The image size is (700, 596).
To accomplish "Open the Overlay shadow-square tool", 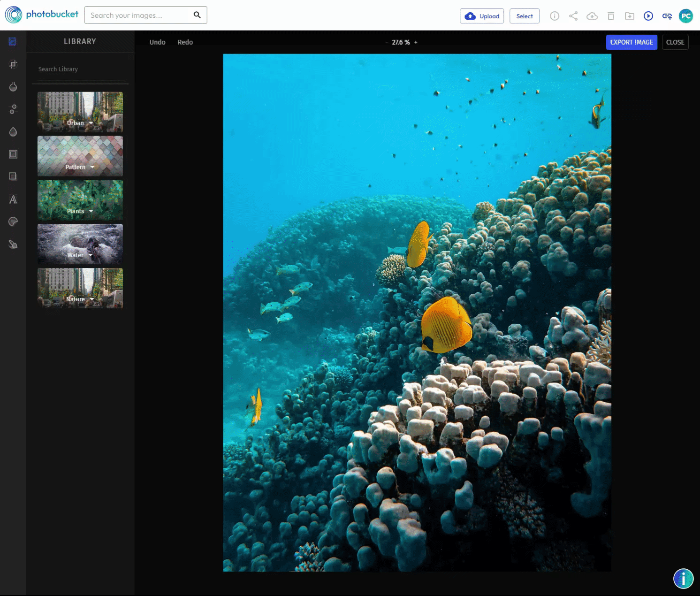I will [13, 176].
